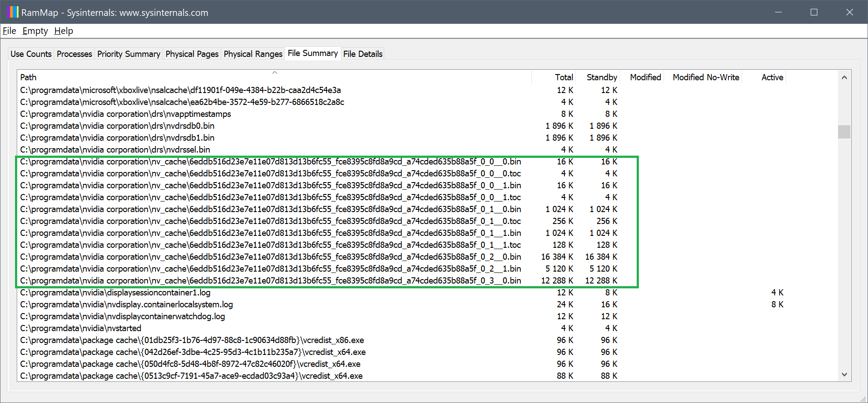Click the 12 288 K Standby value
The height and width of the screenshot is (403, 868).
point(601,280)
